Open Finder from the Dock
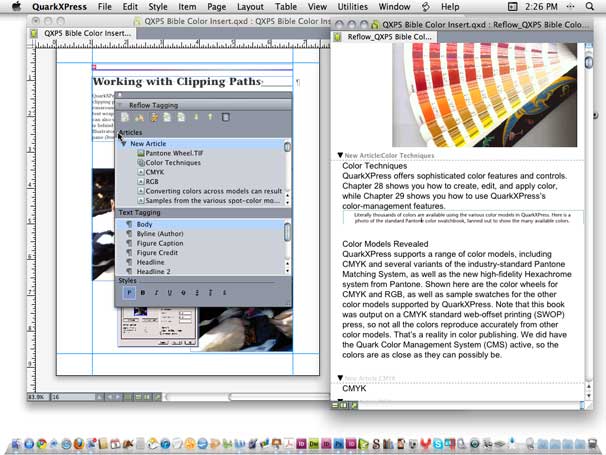 [x=16, y=443]
